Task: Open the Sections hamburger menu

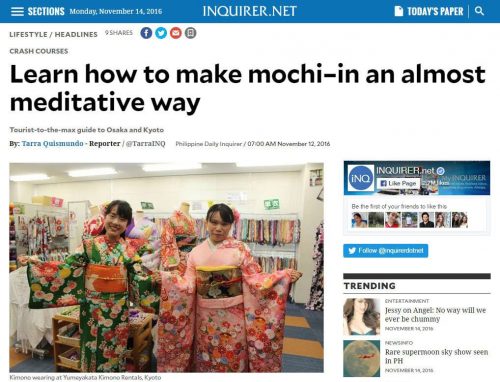Action: pos(17,11)
